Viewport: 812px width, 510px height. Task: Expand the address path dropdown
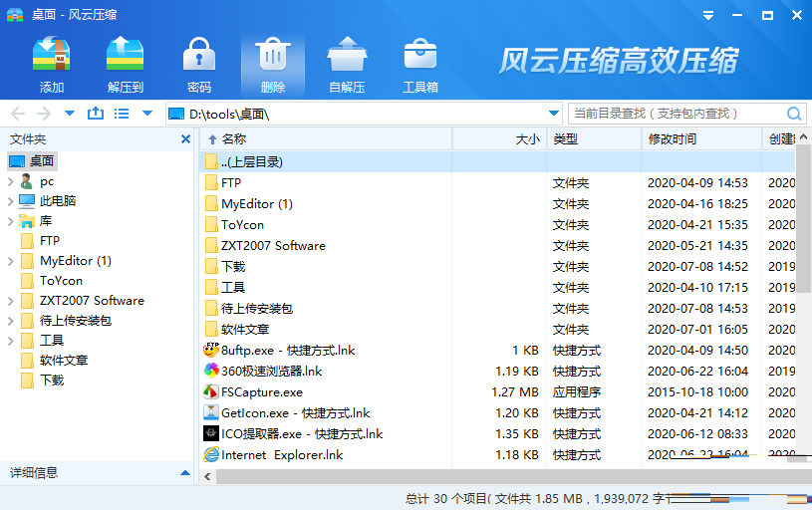click(x=554, y=113)
